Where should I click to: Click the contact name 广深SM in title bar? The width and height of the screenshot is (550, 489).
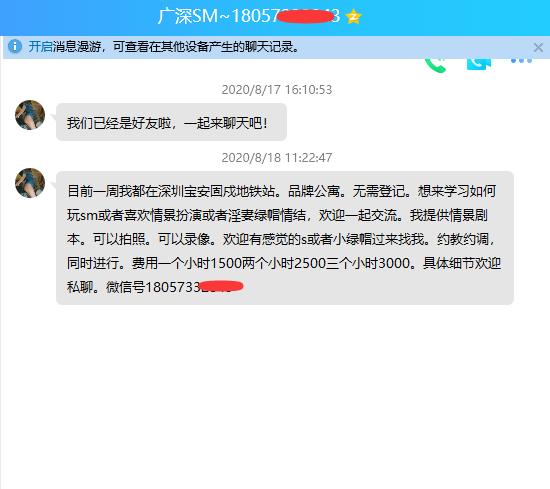pyautogui.click(x=188, y=16)
